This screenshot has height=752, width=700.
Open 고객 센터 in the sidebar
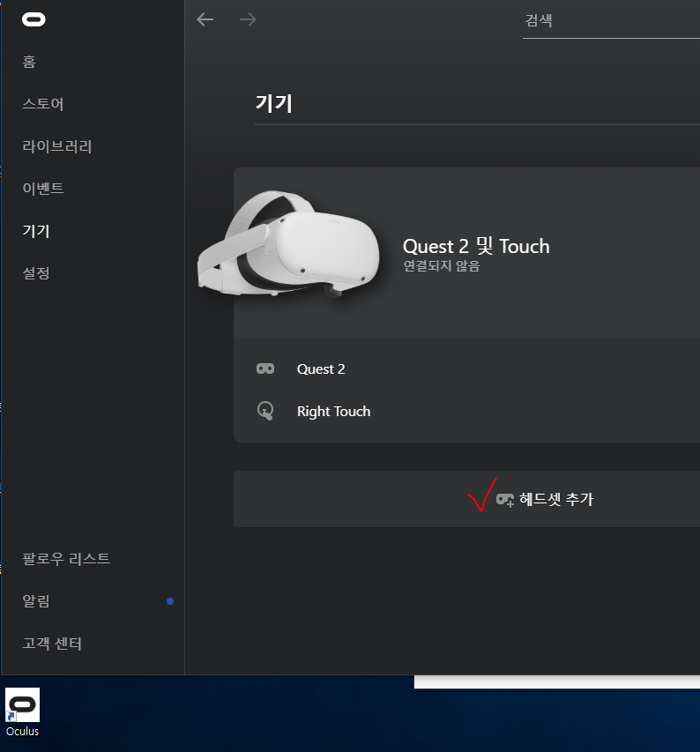52,644
